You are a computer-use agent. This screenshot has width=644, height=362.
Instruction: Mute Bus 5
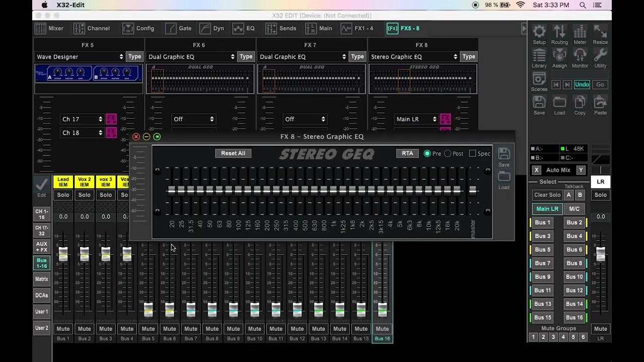click(x=148, y=329)
